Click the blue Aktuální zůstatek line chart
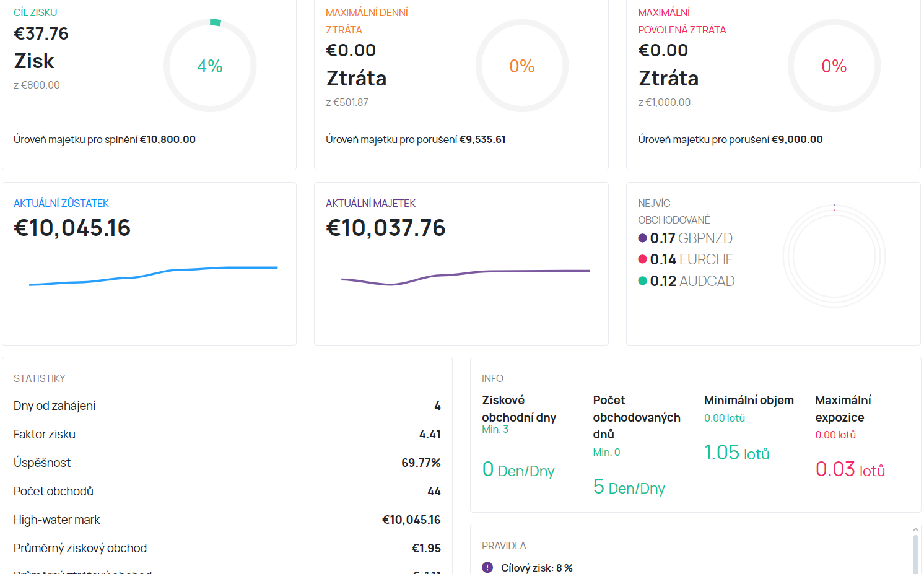This screenshot has height=574, width=924. [153, 275]
